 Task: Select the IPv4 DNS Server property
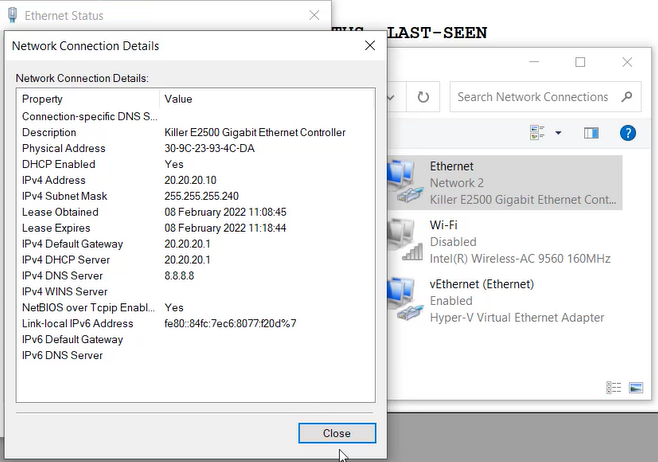62,276
